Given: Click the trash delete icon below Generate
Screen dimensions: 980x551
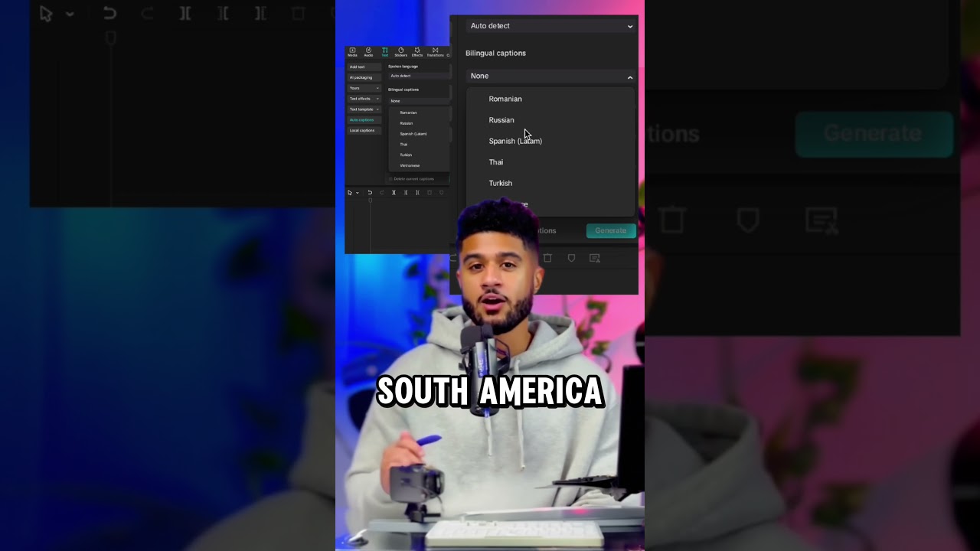Looking at the screenshot, I should pos(547,259).
